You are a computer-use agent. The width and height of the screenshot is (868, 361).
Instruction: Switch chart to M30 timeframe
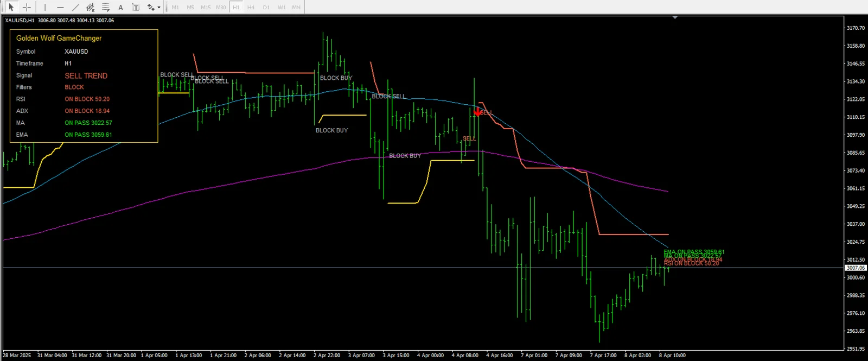(221, 7)
